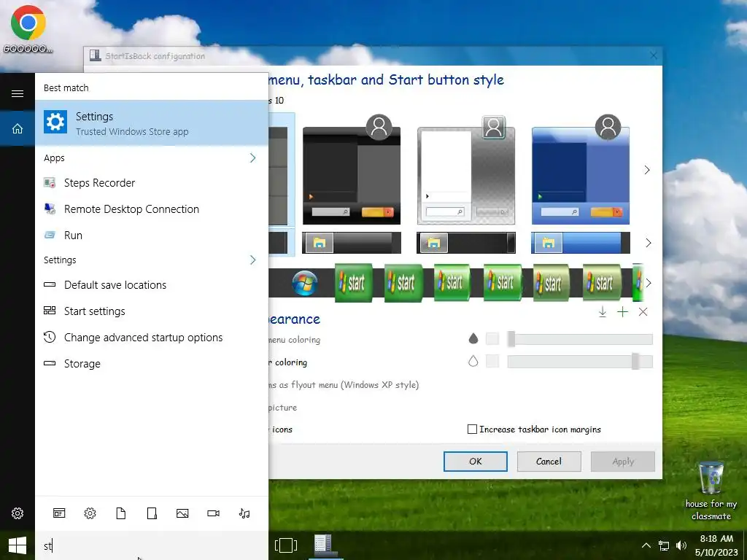Filter search results by photos icon
The image size is (747, 560).
(182, 513)
